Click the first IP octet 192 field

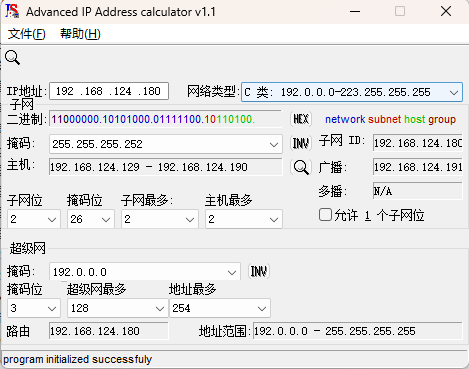click(65, 91)
